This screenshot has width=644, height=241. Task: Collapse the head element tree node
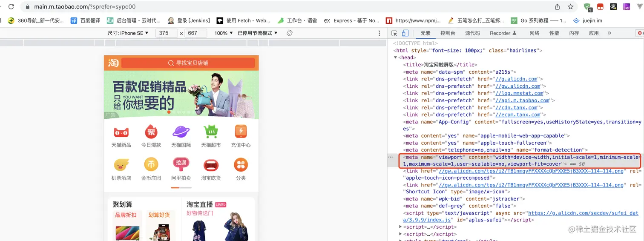tap(395, 57)
